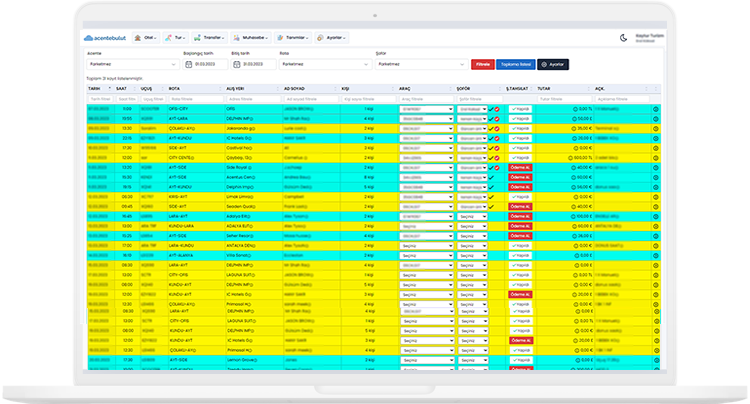Open Şoför Seçiniz dropdown in Villa Sonata row
The width and height of the screenshot is (750, 404).
pos(472,255)
